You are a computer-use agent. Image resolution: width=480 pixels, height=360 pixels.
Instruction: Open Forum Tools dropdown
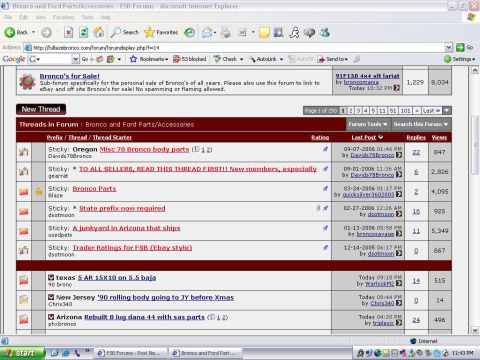368,124
